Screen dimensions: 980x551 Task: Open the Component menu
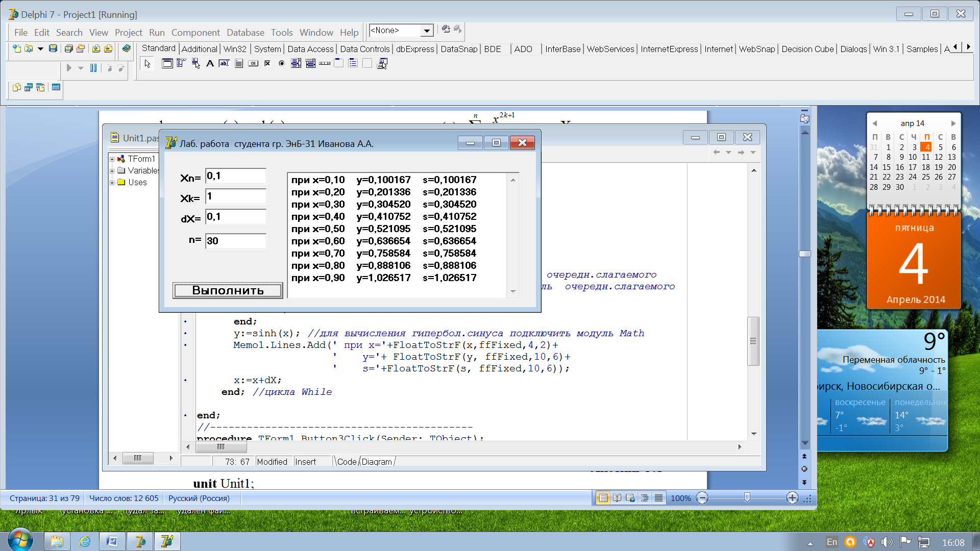[195, 33]
